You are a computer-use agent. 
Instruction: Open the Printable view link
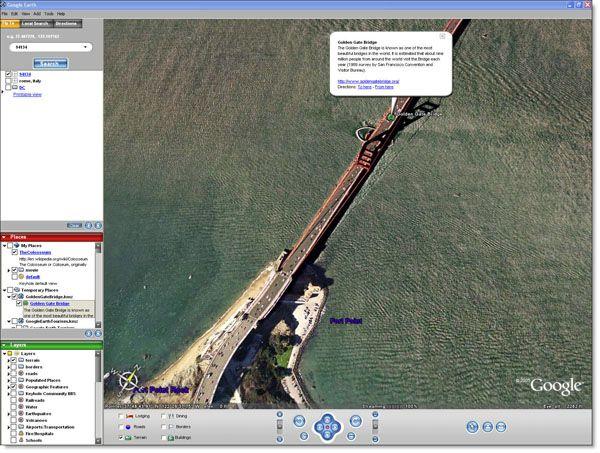[x=27, y=95]
